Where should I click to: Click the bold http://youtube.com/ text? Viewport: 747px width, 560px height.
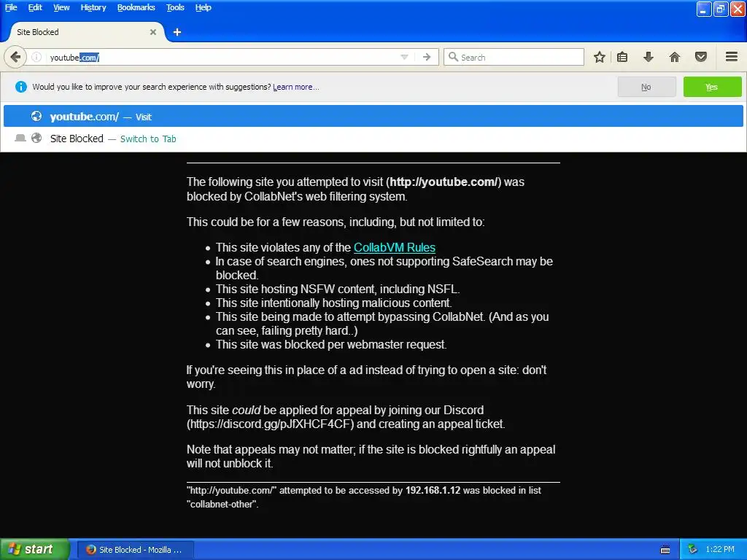pyautogui.click(x=444, y=182)
